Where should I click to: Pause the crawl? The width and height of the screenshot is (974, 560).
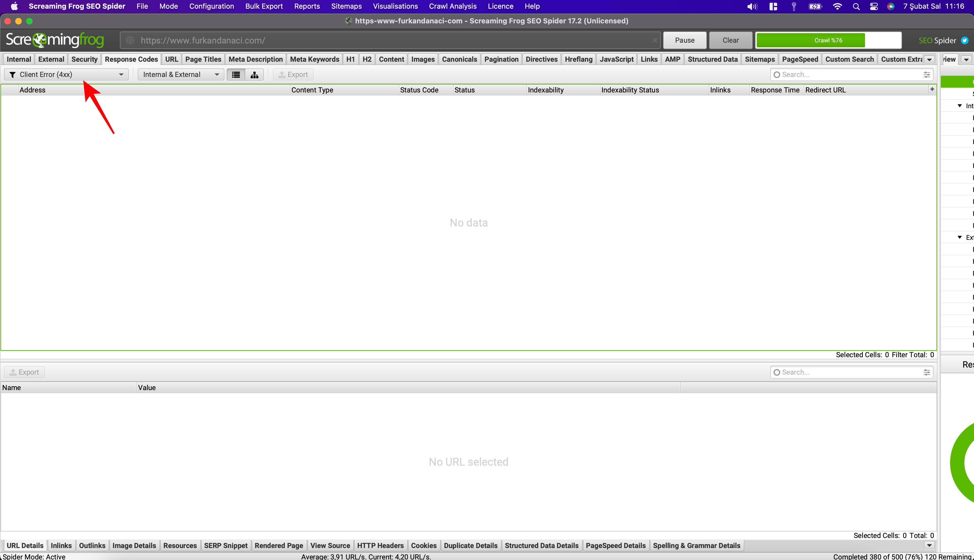[x=685, y=41]
